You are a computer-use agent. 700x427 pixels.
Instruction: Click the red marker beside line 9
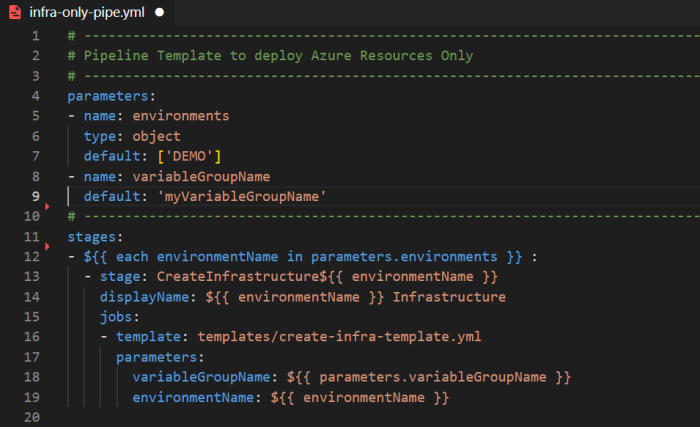[x=47, y=206]
